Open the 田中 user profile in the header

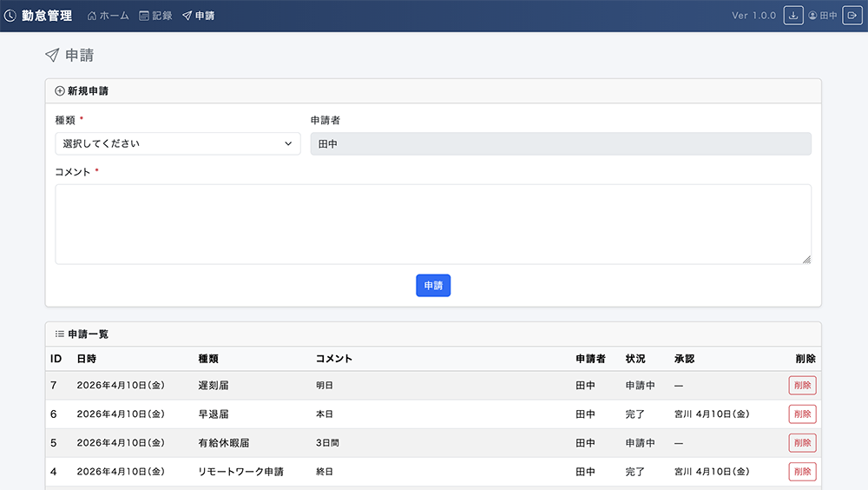pyautogui.click(x=822, y=16)
